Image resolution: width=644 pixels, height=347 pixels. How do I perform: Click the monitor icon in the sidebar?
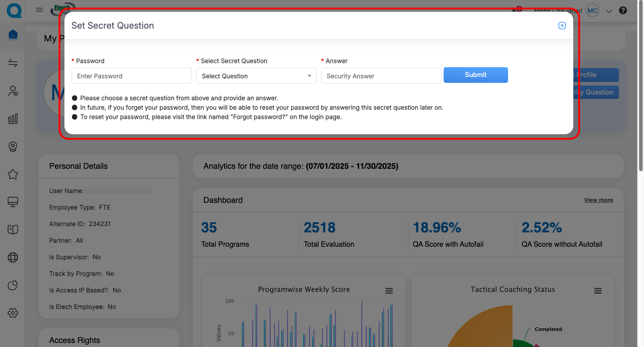click(x=13, y=202)
